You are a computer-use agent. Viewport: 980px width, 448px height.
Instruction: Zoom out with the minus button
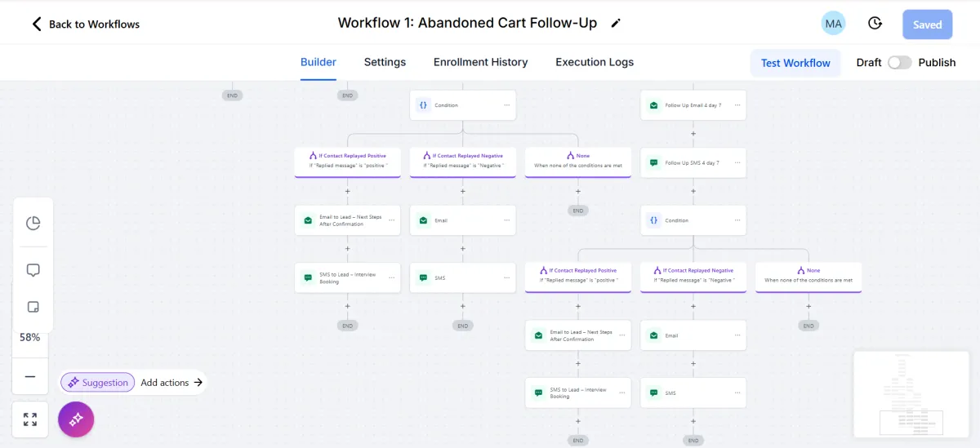pos(30,376)
